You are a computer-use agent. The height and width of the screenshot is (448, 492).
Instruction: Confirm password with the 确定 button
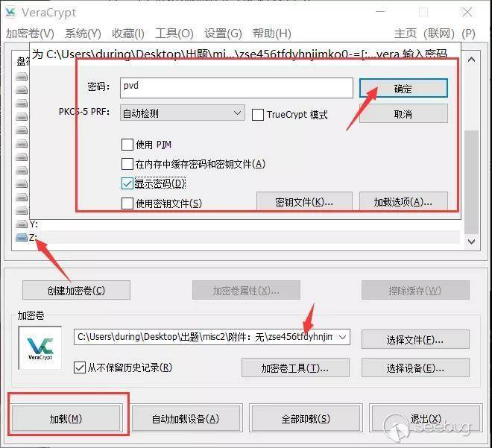[403, 89]
